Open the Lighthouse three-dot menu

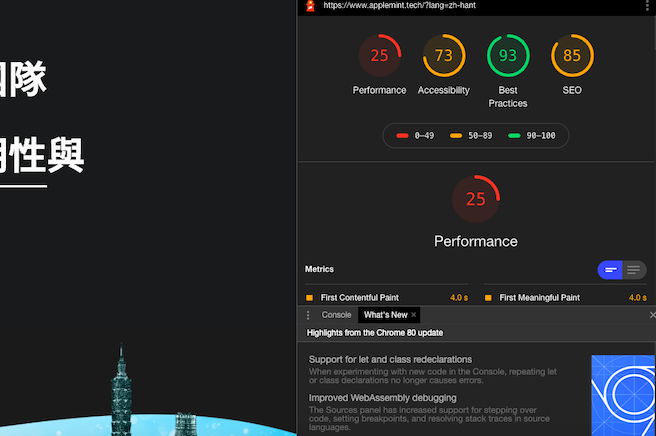pyautogui.click(x=650, y=6)
